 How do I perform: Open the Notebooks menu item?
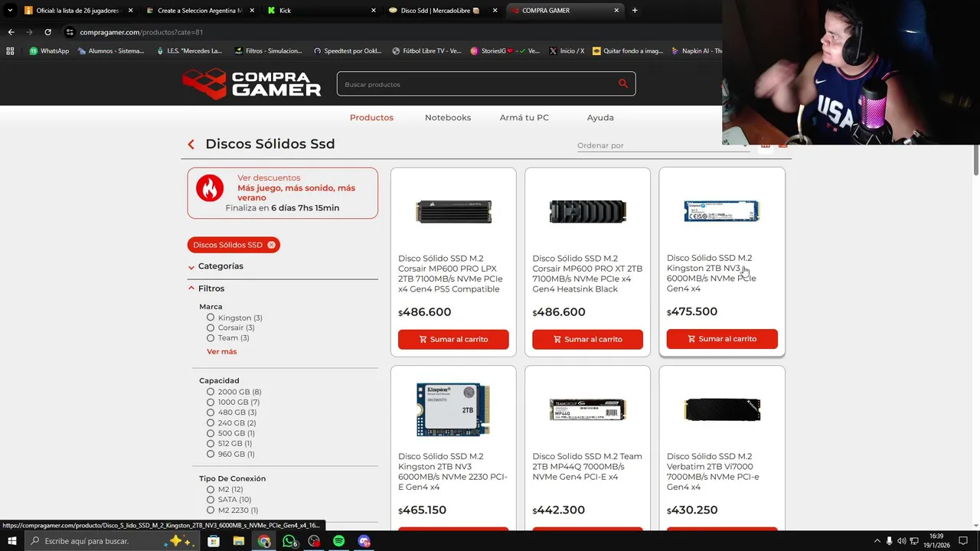point(448,117)
